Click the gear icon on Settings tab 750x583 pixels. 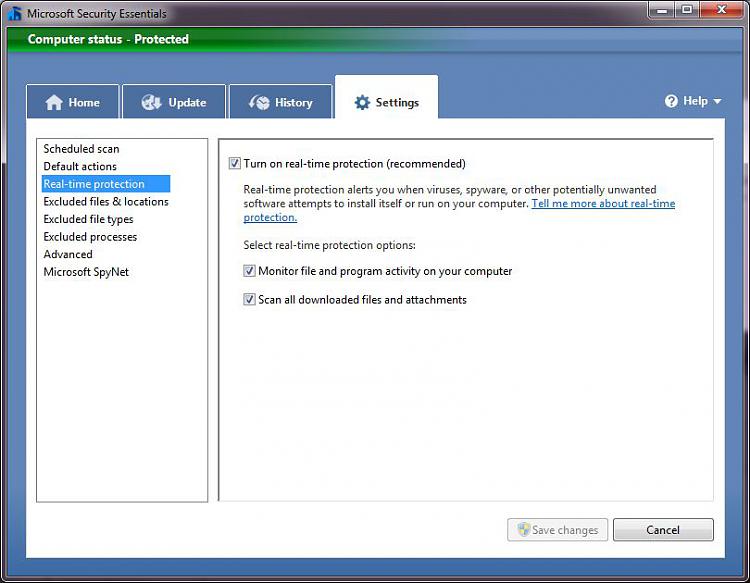pos(362,102)
